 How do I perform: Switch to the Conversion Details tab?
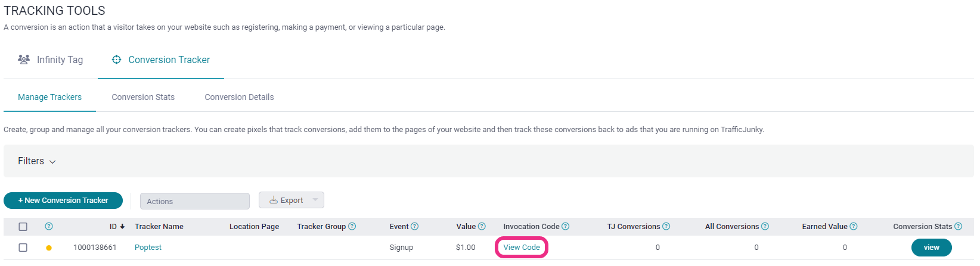point(239,97)
